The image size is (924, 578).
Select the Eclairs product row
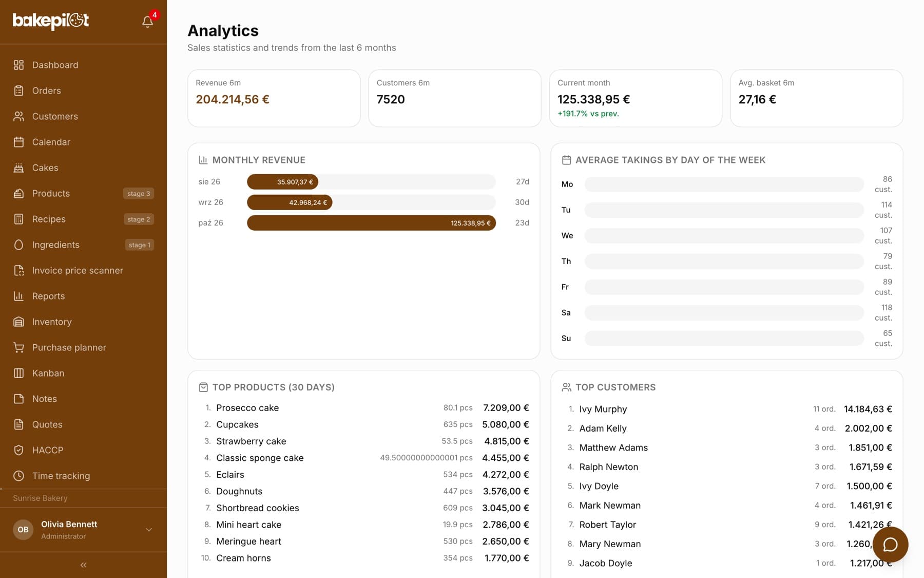[x=364, y=475]
